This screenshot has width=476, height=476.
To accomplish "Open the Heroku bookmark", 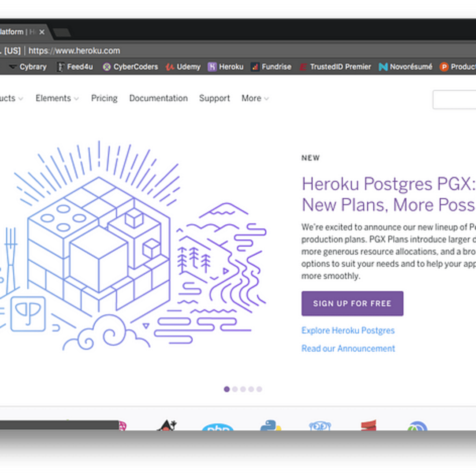I will 226,67.
